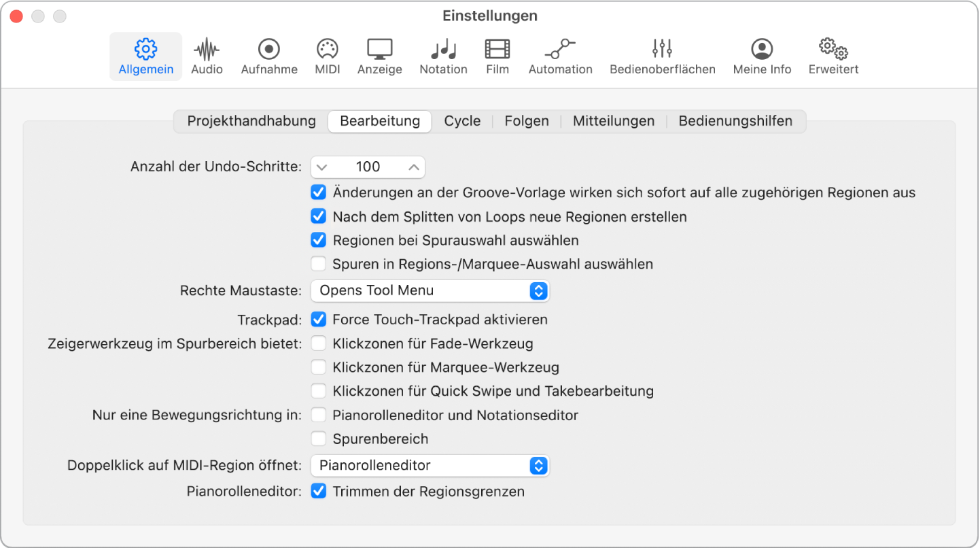Viewport: 980px width, 548px height.
Task: Open the Bedienungshilfen settings section
Action: (735, 120)
